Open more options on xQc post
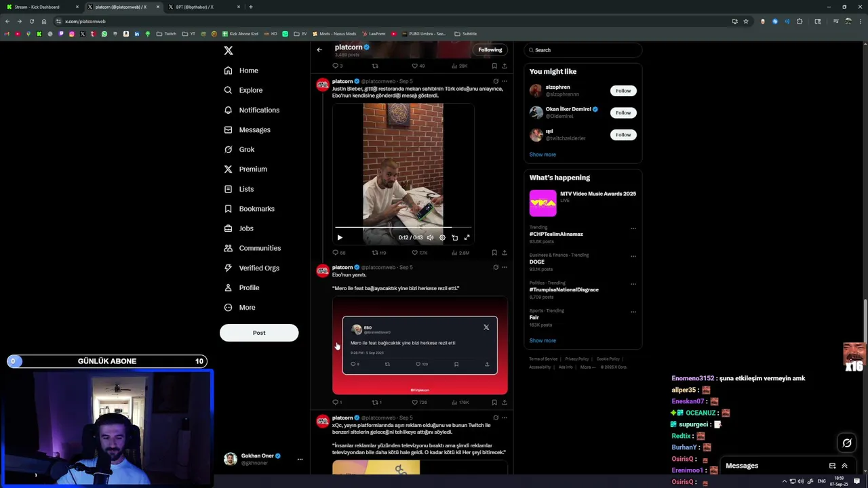868x488 pixels. coord(505,418)
